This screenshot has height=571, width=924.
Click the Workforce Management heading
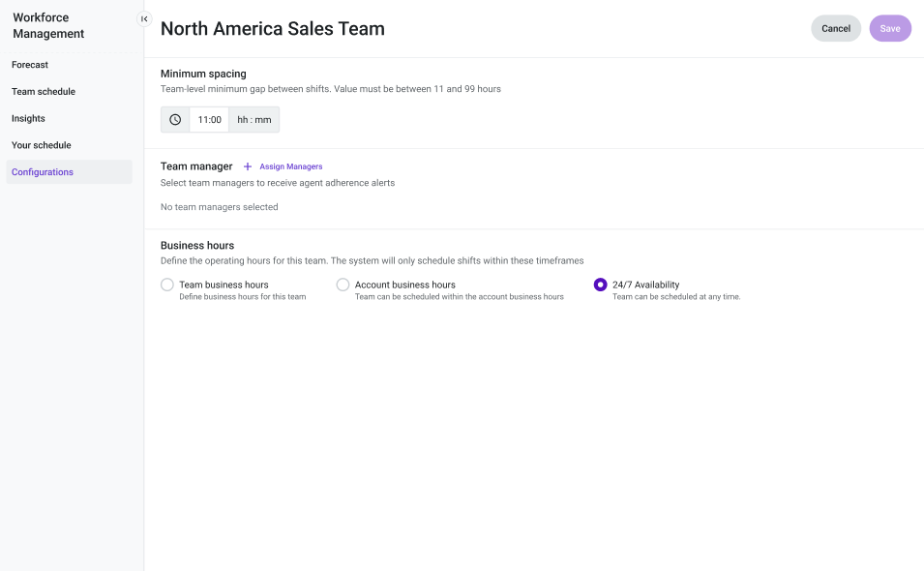point(48,25)
